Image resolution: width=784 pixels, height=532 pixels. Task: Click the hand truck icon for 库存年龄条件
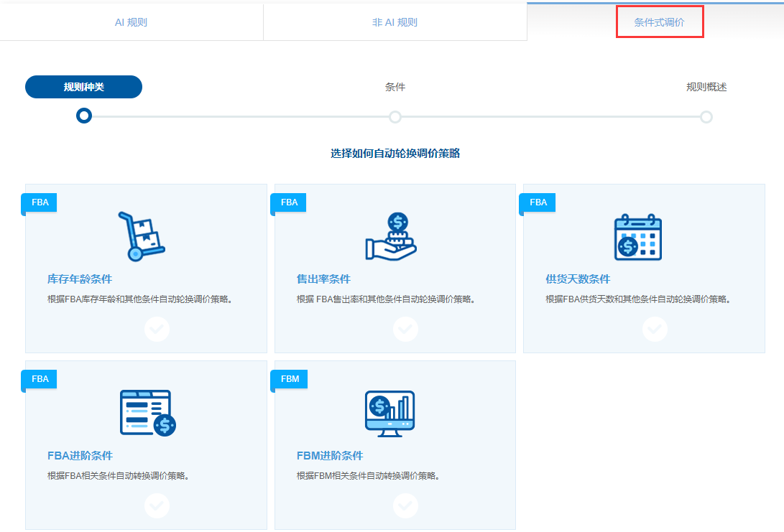pos(141,236)
